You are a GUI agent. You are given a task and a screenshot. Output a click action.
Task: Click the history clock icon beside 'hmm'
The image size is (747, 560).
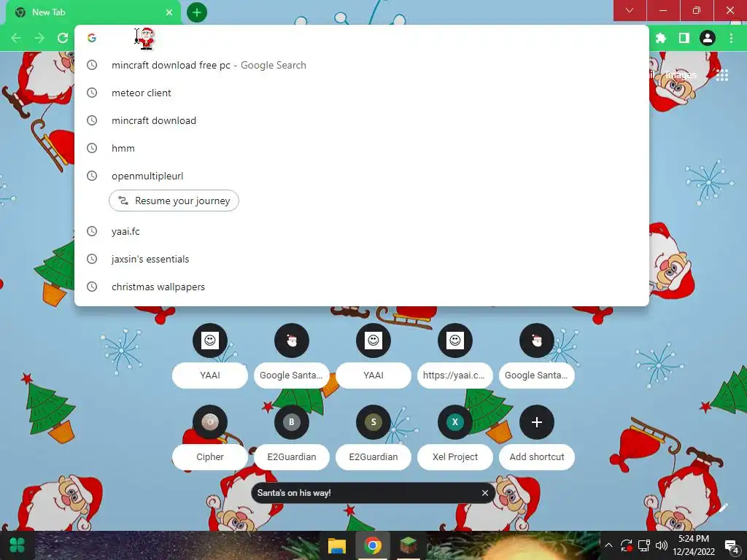(x=92, y=148)
